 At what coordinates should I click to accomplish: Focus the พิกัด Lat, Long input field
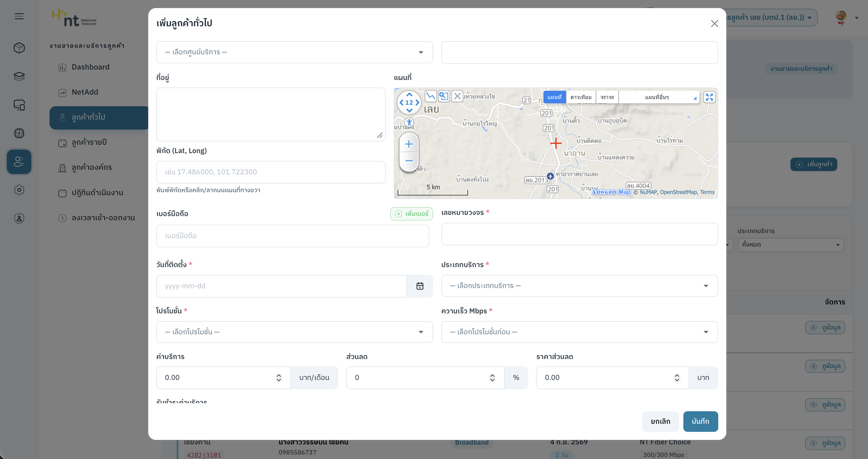click(271, 172)
